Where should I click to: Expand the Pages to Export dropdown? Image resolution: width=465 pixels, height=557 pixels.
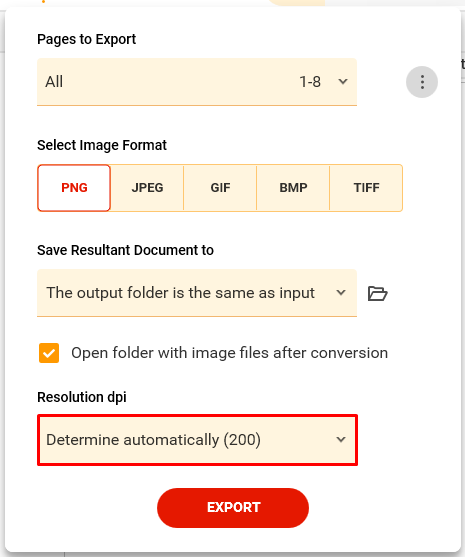[197, 82]
